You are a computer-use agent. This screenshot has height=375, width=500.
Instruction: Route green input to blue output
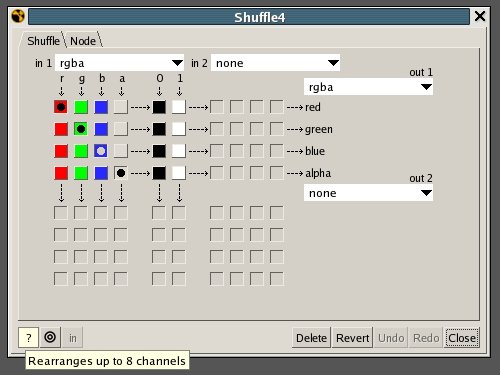(x=81, y=151)
